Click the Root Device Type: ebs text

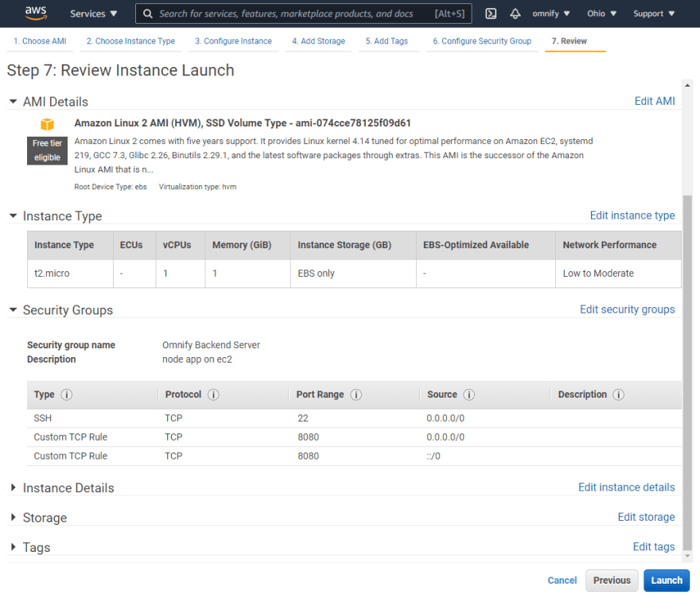[111, 187]
